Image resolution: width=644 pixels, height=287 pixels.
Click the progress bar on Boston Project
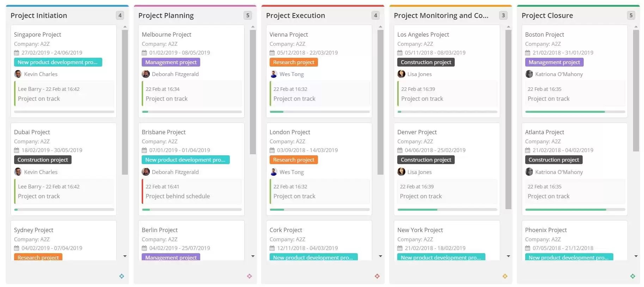tap(575, 112)
